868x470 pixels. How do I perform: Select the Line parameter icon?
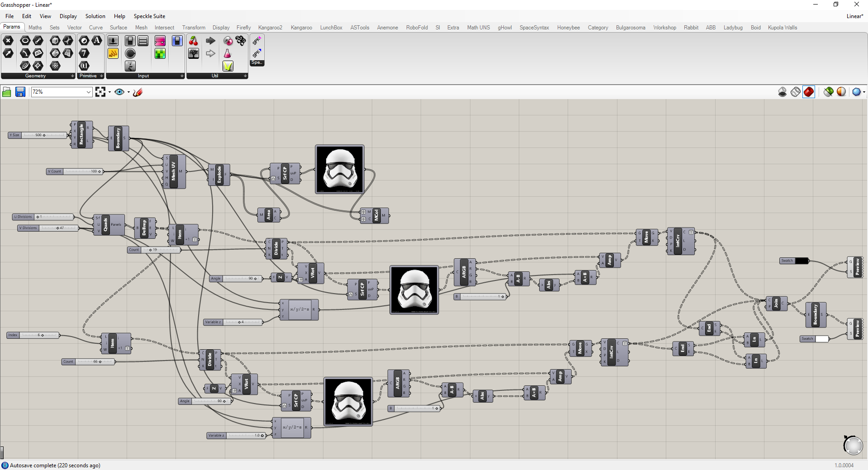coord(38,41)
